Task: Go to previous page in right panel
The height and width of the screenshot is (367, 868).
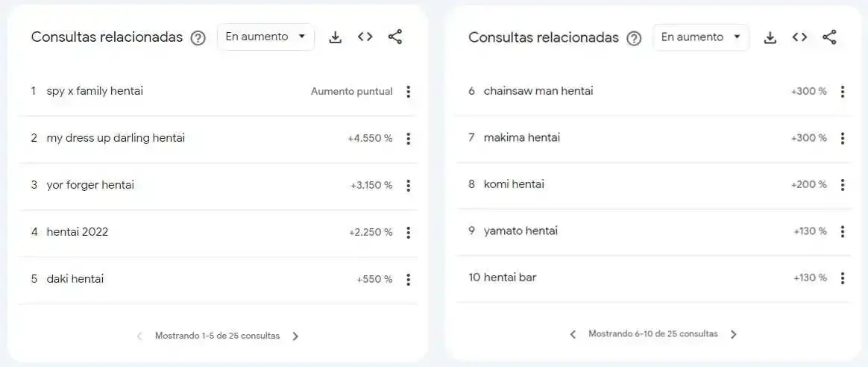Action: click(x=573, y=334)
